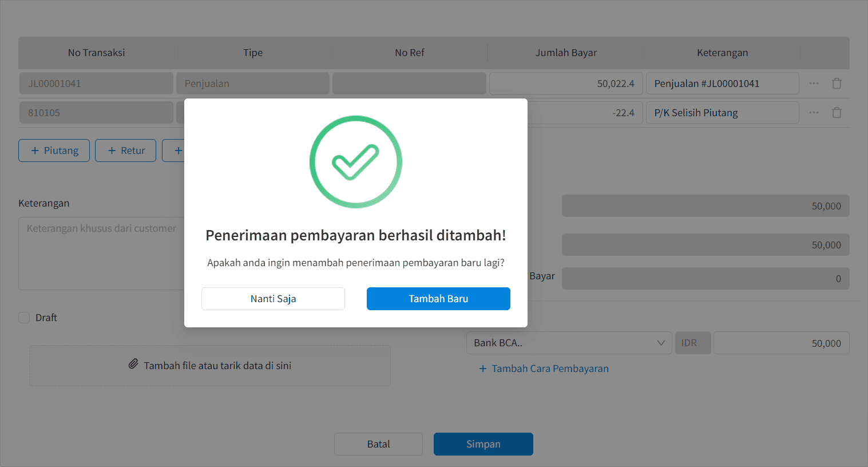The height and width of the screenshot is (467, 868).
Task: Click the Tipe column header
Action: click(x=253, y=53)
